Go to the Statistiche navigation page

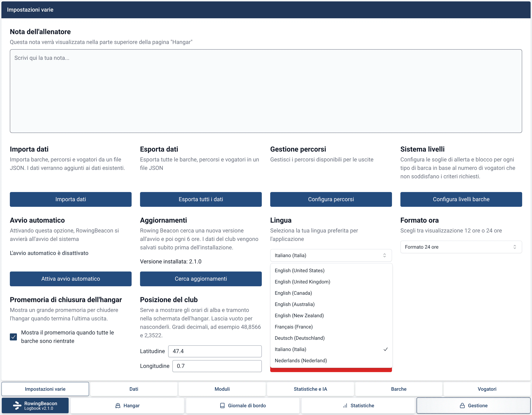coord(358,406)
